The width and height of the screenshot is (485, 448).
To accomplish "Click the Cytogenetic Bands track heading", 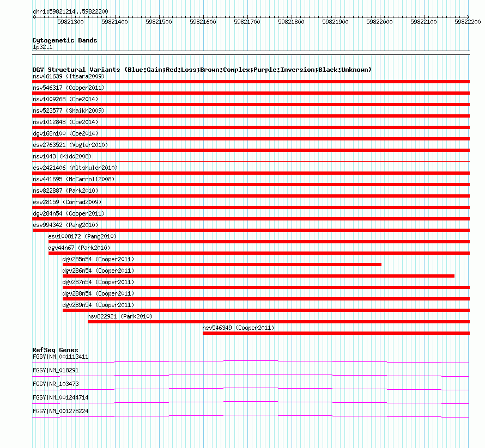I will (65, 40).
